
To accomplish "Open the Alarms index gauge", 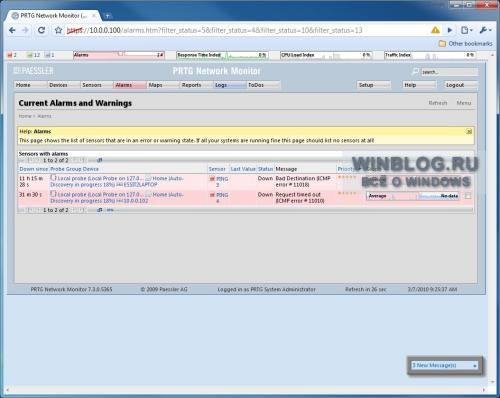I will click(x=119, y=55).
